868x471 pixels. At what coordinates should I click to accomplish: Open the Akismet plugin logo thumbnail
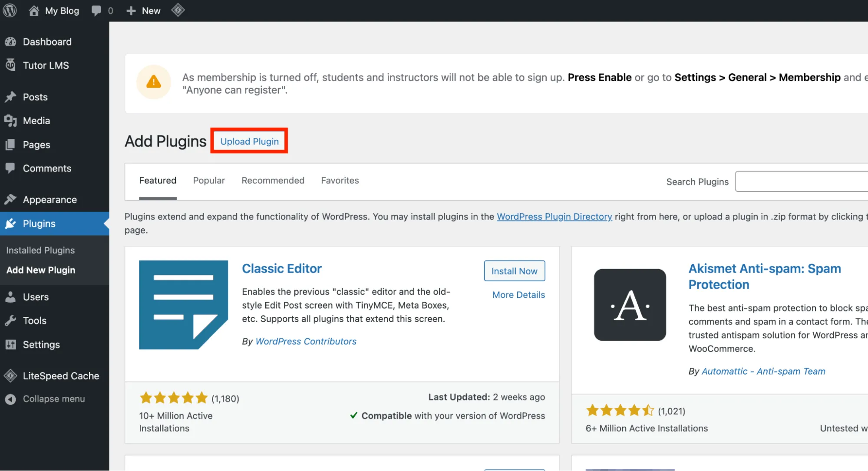tap(630, 305)
